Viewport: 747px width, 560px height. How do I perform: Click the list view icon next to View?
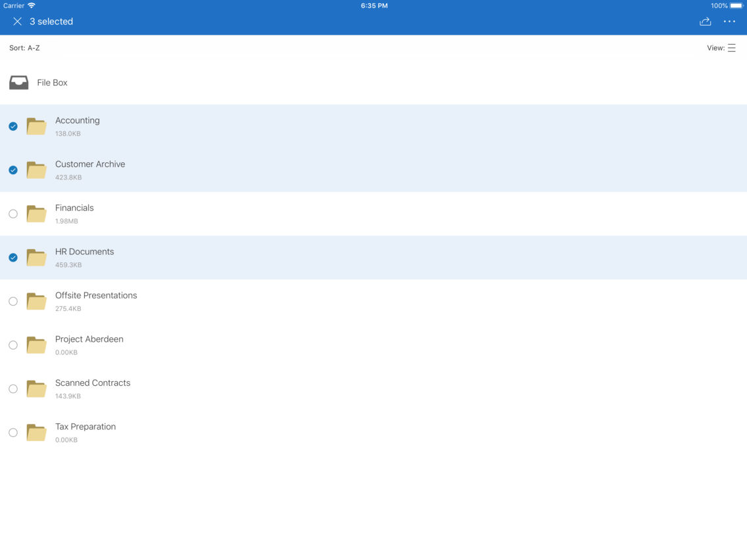tap(733, 47)
